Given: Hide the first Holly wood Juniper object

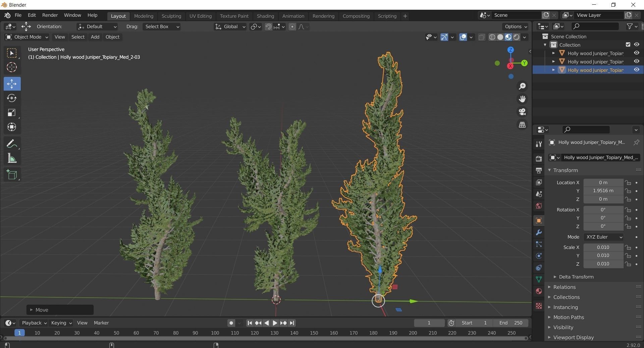Looking at the screenshot, I should [636, 53].
